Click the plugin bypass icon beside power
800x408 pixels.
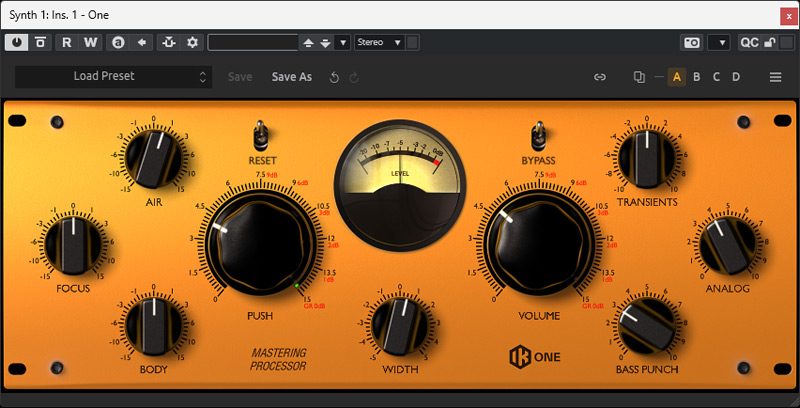pyautogui.click(x=39, y=42)
